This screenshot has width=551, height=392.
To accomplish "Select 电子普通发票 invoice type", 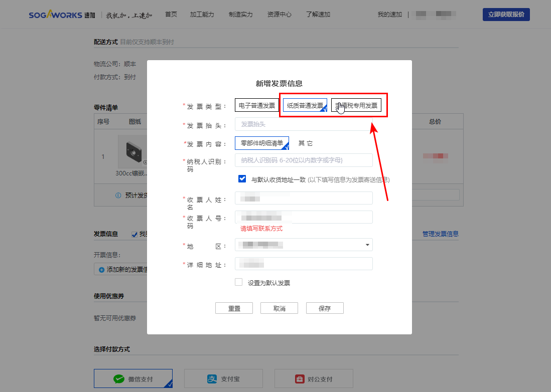I will [x=256, y=105].
